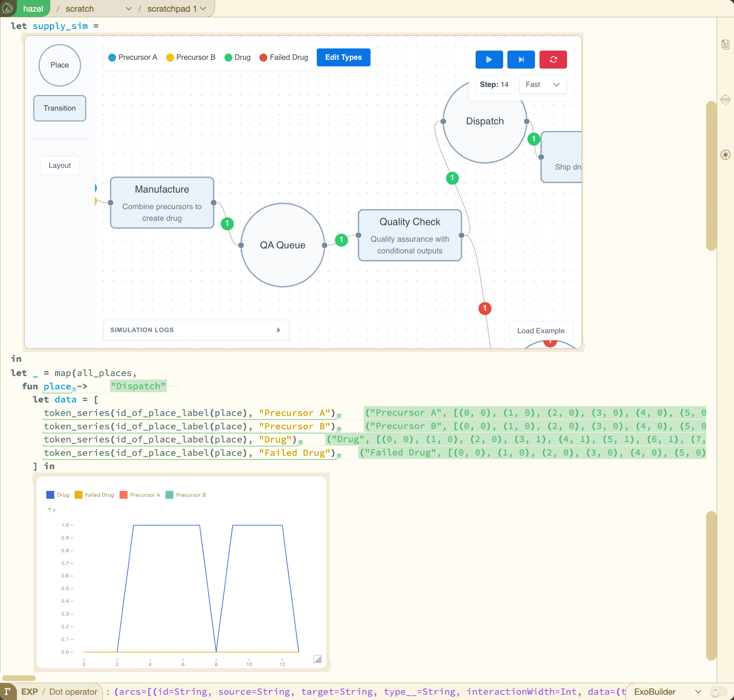This screenshot has width=734, height=700.
Task: Click the Hazel logo icon
Action: (7, 8)
